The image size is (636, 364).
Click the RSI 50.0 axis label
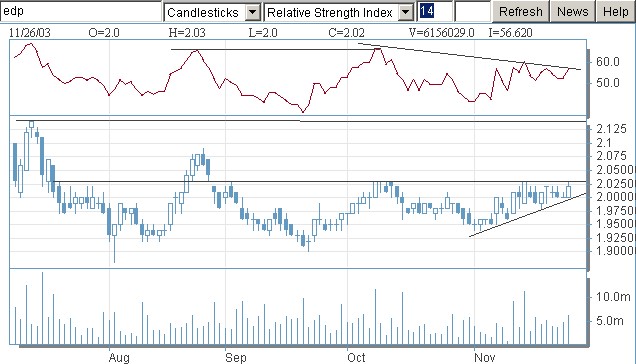click(x=608, y=83)
